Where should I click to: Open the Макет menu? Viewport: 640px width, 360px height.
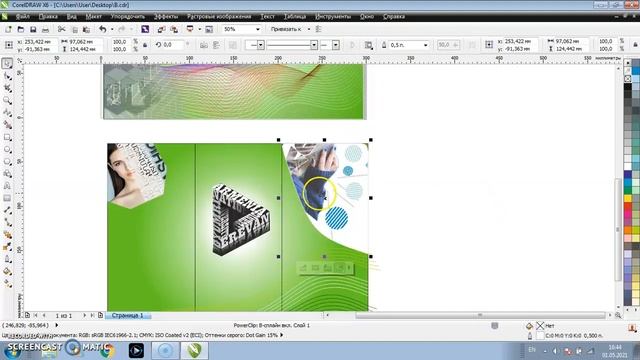(x=93, y=16)
